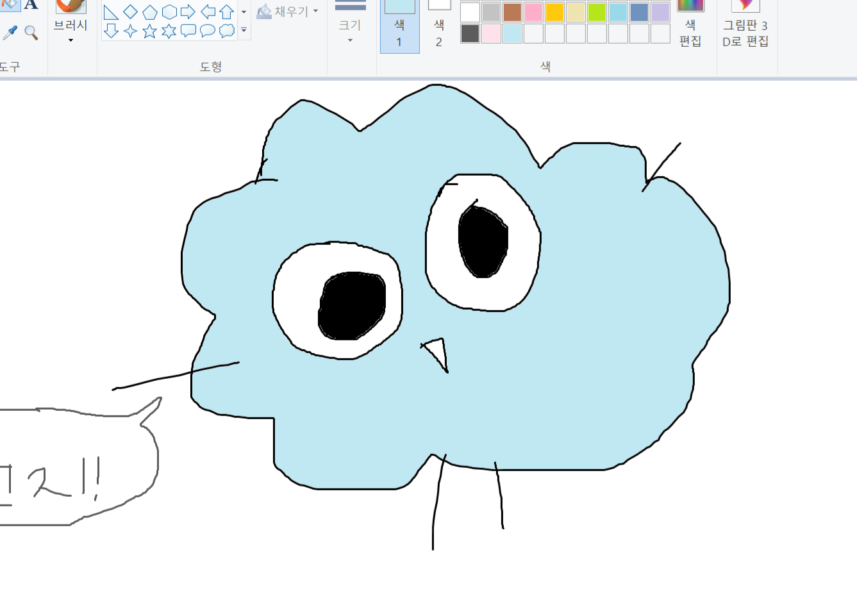Switch active color to 색 2
857x616 pixels.
439,26
